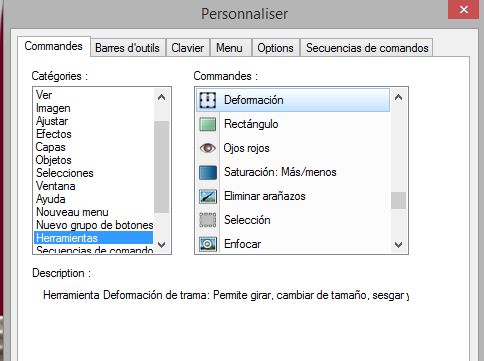Viewport: 484px width, 361px height.
Task: Click the Commandes list up arrow
Action: tap(398, 97)
